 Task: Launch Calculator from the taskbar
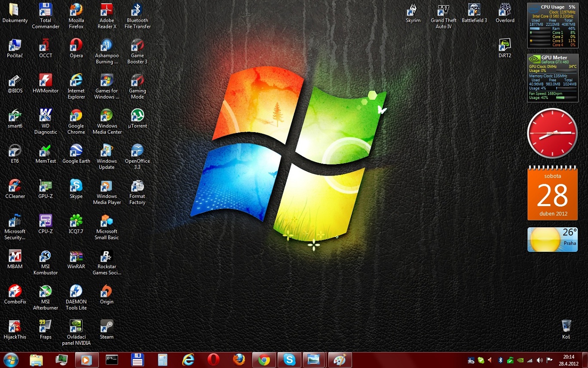[x=162, y=360]
